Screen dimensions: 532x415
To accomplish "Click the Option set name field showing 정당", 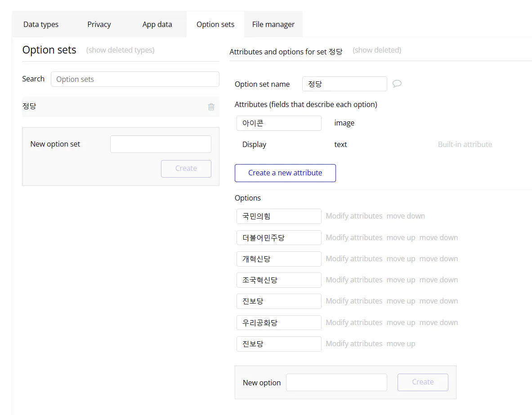I will pos(344,84).
